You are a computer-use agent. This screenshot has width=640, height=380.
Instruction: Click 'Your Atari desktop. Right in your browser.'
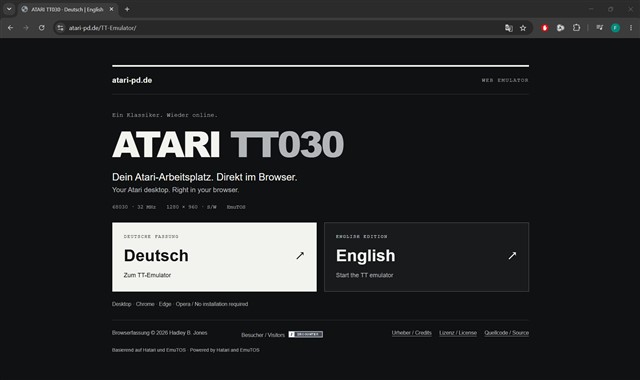pos(176,190)
